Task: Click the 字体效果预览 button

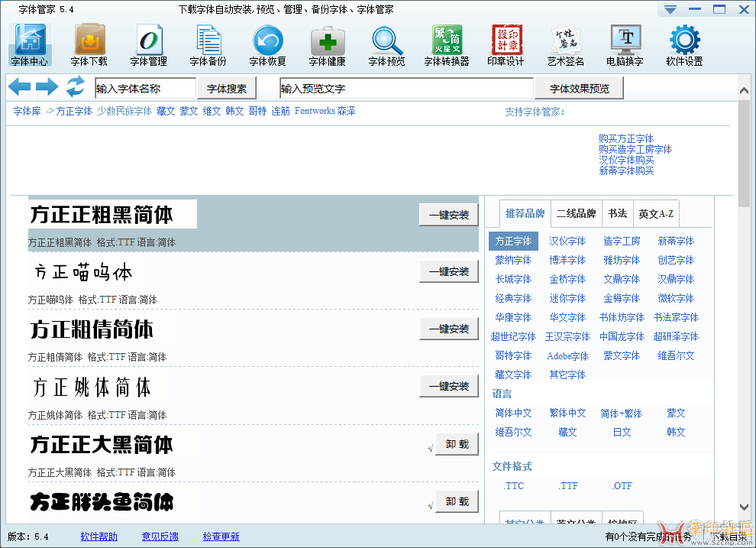Action: (x=579, y=89)
